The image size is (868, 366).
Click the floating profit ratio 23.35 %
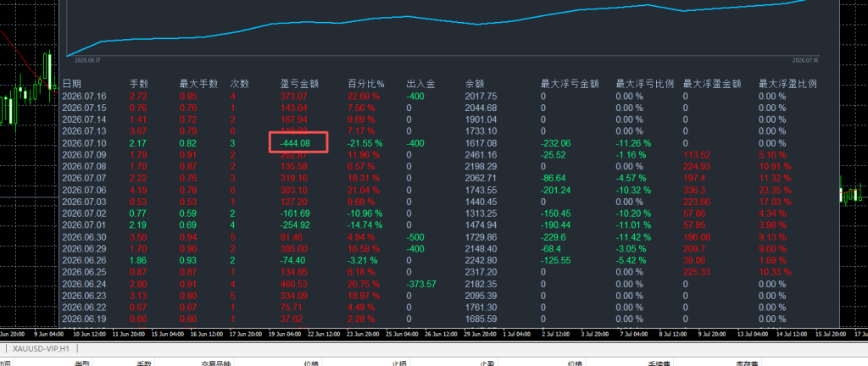click(775, 190)
